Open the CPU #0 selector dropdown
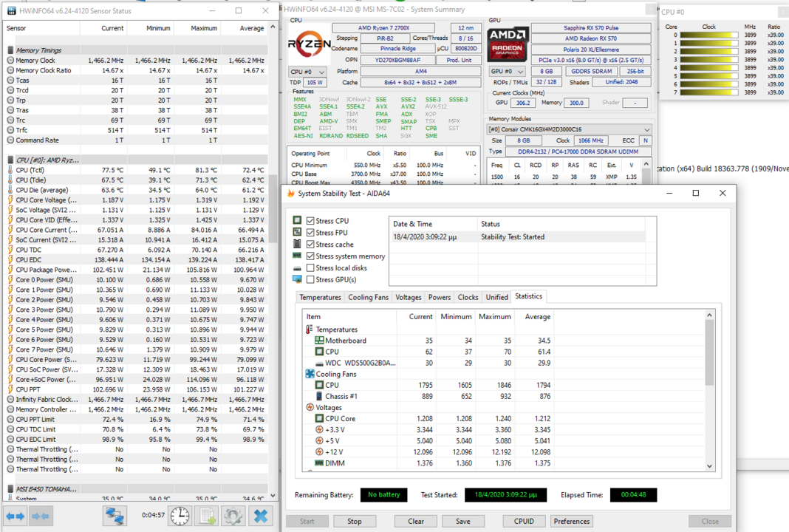789x532 pixels. coord(307,72)
